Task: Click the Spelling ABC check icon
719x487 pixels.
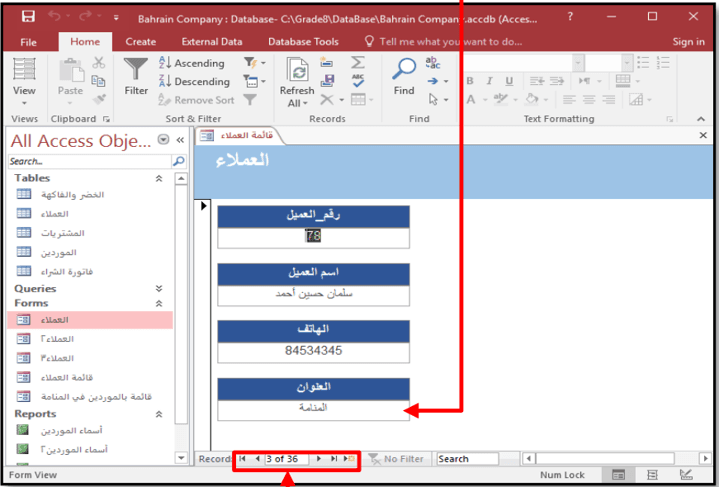Action: [x=358, y=81]
